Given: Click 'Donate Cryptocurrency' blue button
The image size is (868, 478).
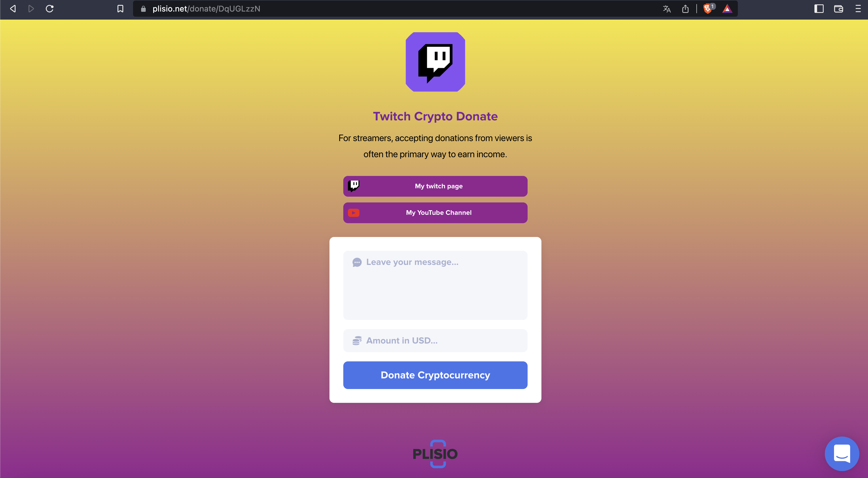Looking at the screenshot, I should click(x=435, y=374).
